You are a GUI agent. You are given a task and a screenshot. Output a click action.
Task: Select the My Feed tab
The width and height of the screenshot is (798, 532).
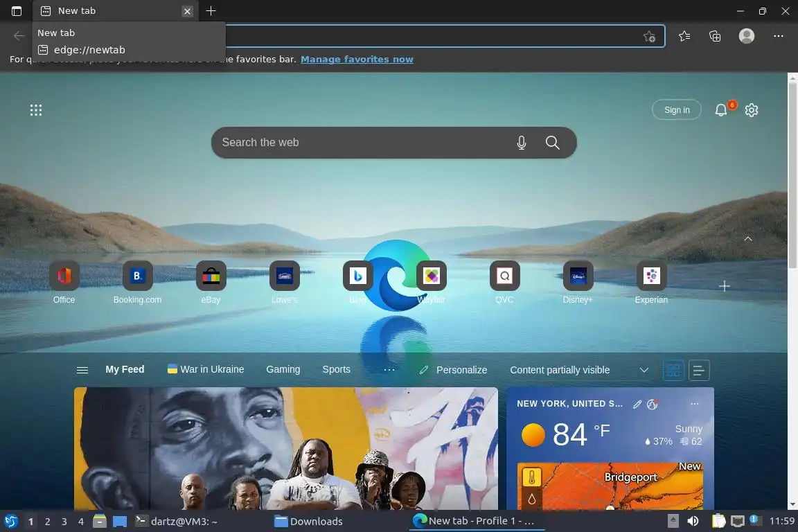(125, 370)
